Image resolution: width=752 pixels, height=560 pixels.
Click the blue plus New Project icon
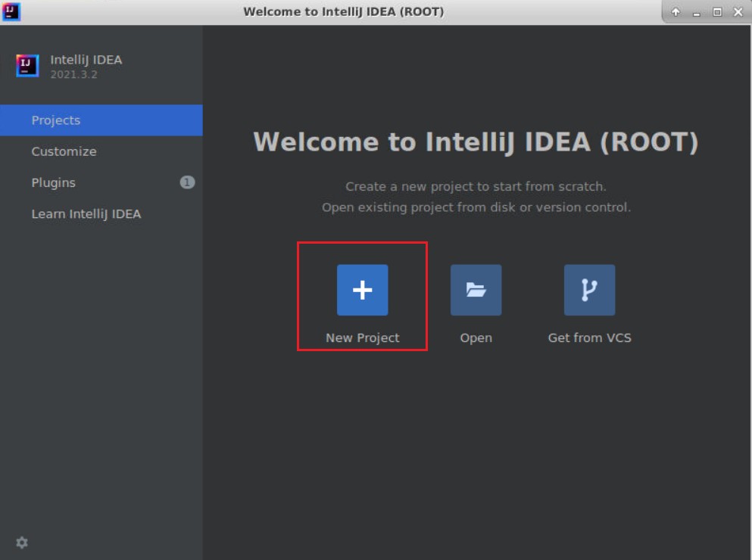[362, 290]
